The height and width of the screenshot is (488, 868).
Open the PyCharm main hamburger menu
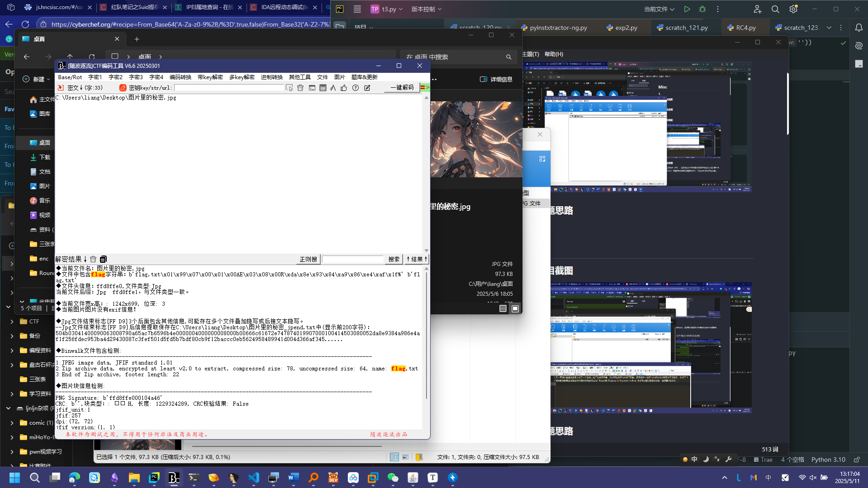click(x=357, y=9)
